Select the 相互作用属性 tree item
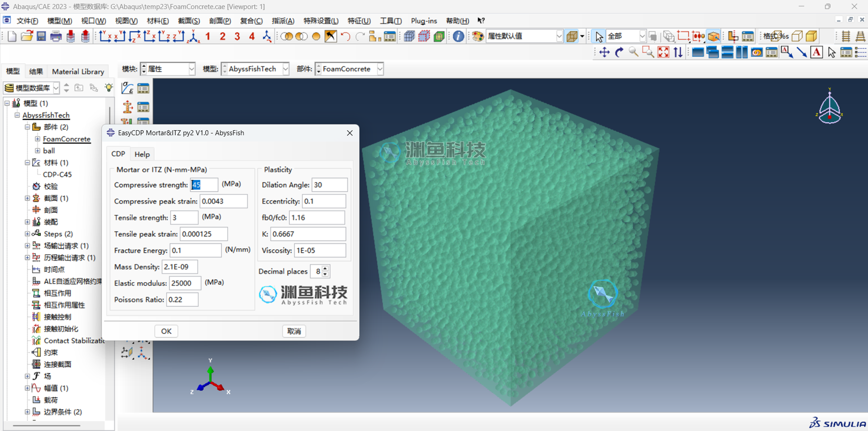868x431 pixels. pyautogui.click(x=64, y=305)
